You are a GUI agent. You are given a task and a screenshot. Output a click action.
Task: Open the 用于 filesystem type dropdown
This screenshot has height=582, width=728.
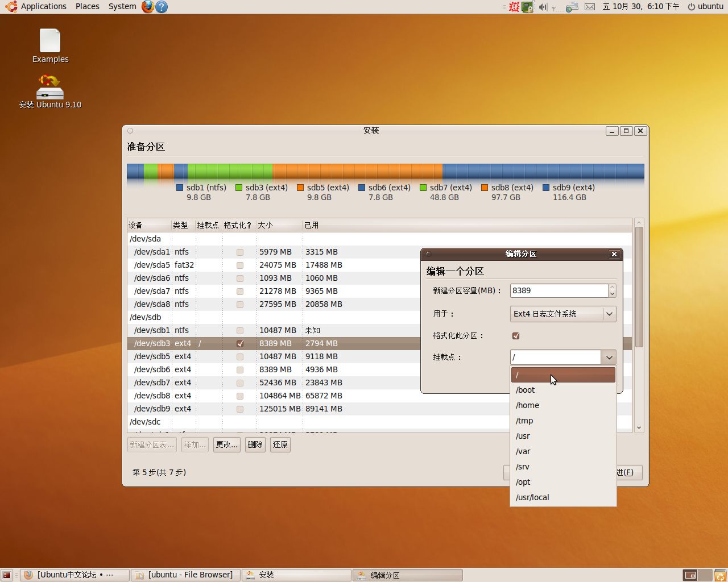pos(563,314)
